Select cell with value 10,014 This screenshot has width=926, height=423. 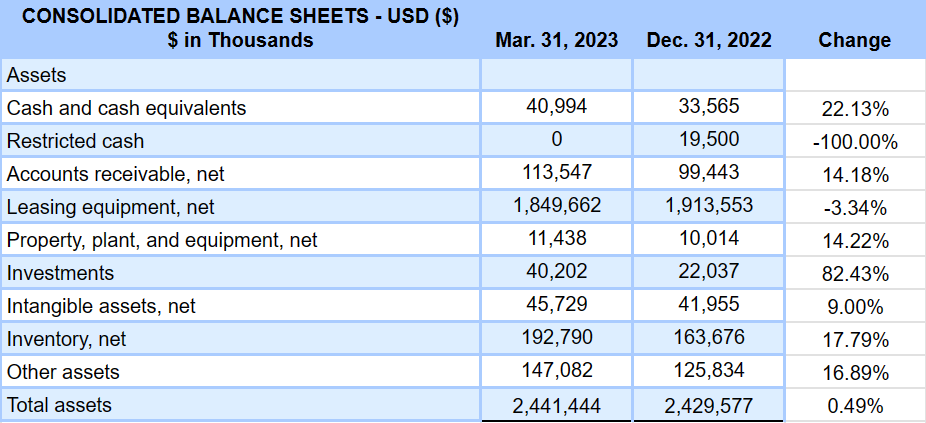click(709, 240)
